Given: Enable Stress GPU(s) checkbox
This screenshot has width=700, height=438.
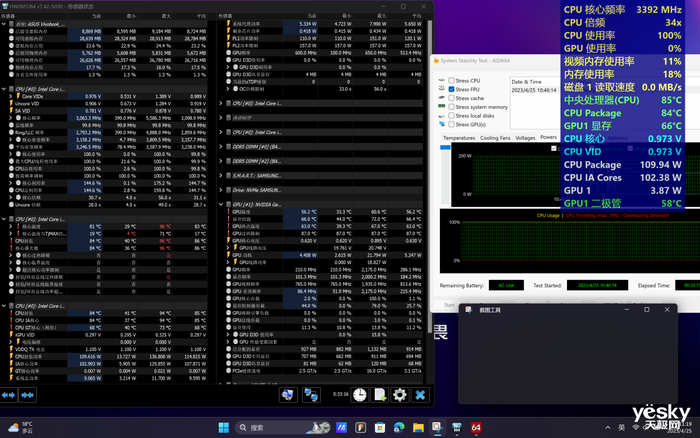Looking at the screenshot, I should 452,124.
